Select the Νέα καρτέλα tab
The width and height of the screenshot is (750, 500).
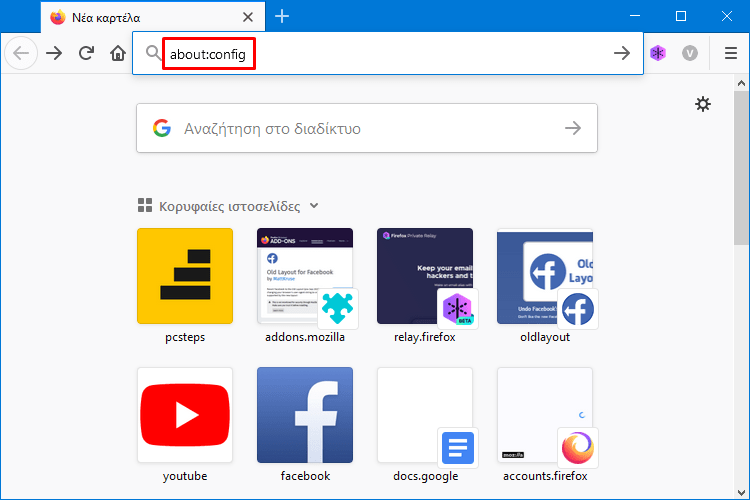[153, 17]
